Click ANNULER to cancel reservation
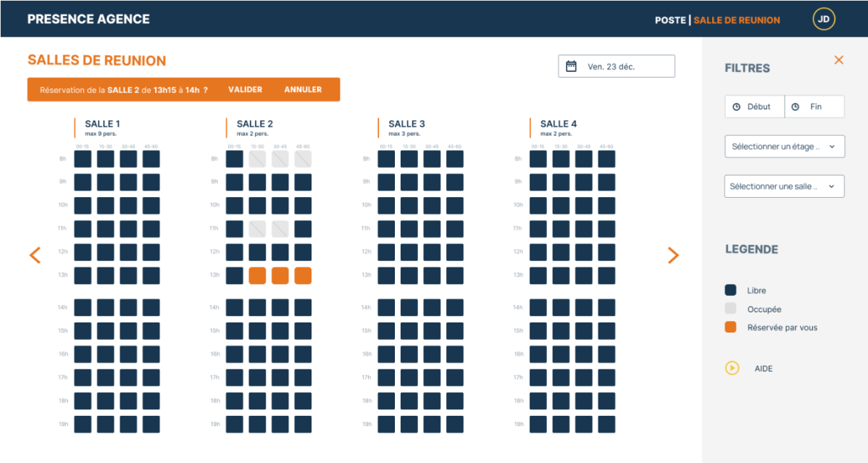The width and height of the screenshot is (868, 463). pos(303,90)
